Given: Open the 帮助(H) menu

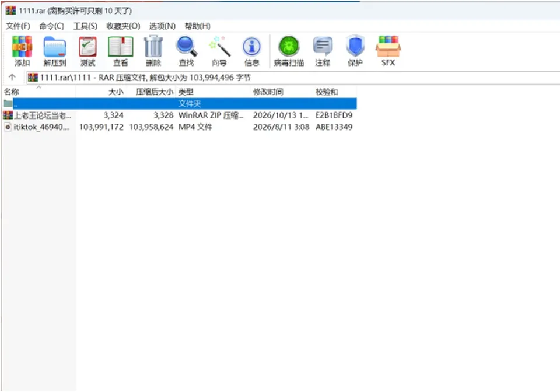Looking at the screenshot, I should click(198, 26).
